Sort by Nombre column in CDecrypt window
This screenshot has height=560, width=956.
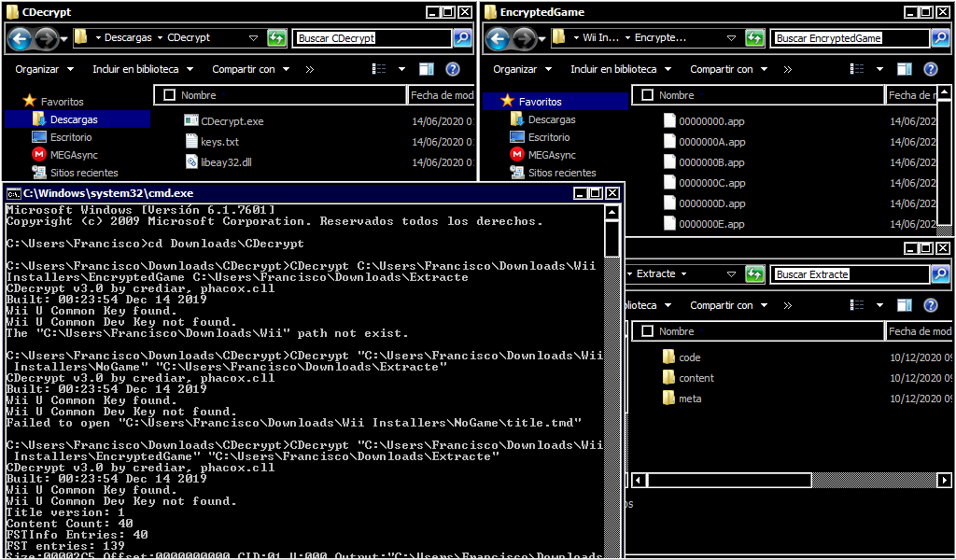(x=280, y=95)
